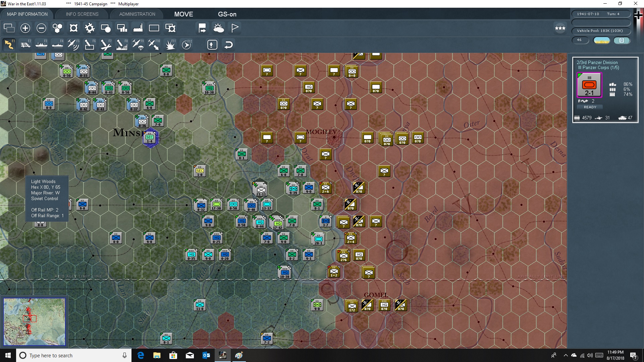Select F9 air transport mode icon
The width and height of the screenshot is (644, 362).
click(x=138, y=45)
